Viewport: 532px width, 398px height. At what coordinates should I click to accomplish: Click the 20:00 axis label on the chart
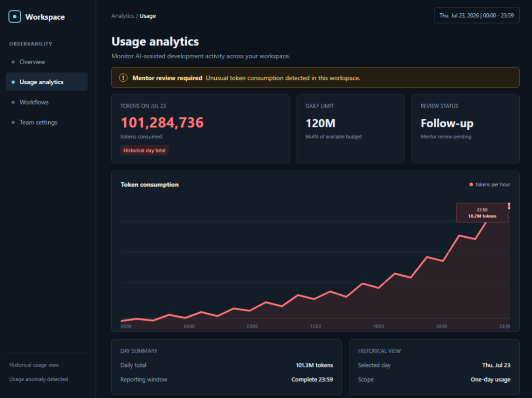(x=441, y=326)
